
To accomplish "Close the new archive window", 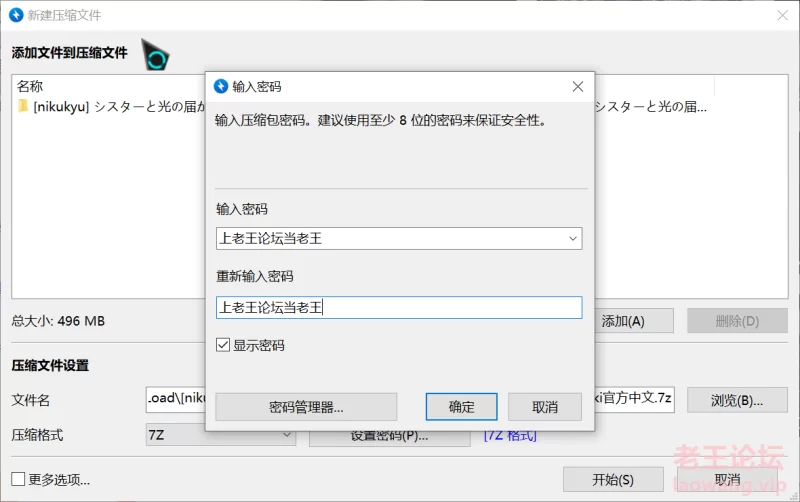I will coord(782,15).
